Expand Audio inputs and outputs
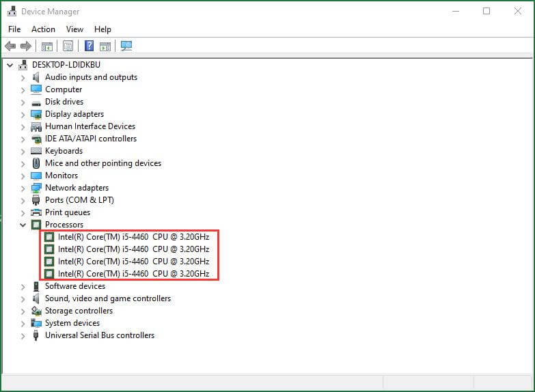 (23, 78)
